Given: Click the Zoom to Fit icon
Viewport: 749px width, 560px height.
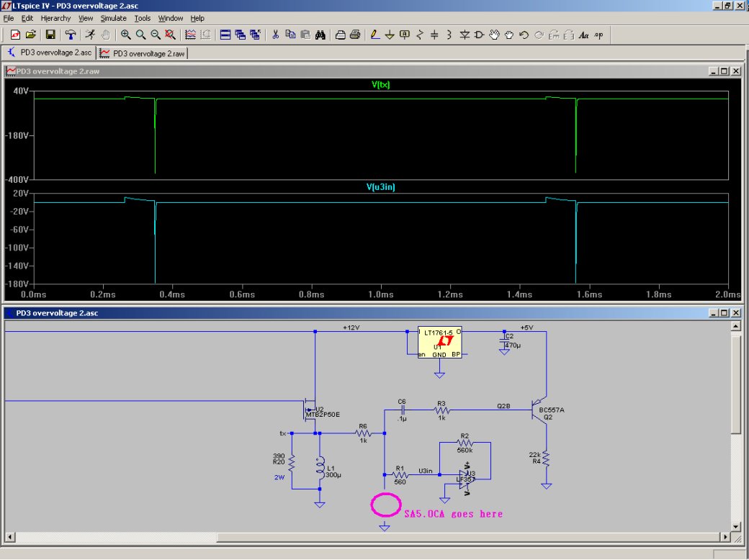Looking at the screenshot, I should (x=170, y=35).
